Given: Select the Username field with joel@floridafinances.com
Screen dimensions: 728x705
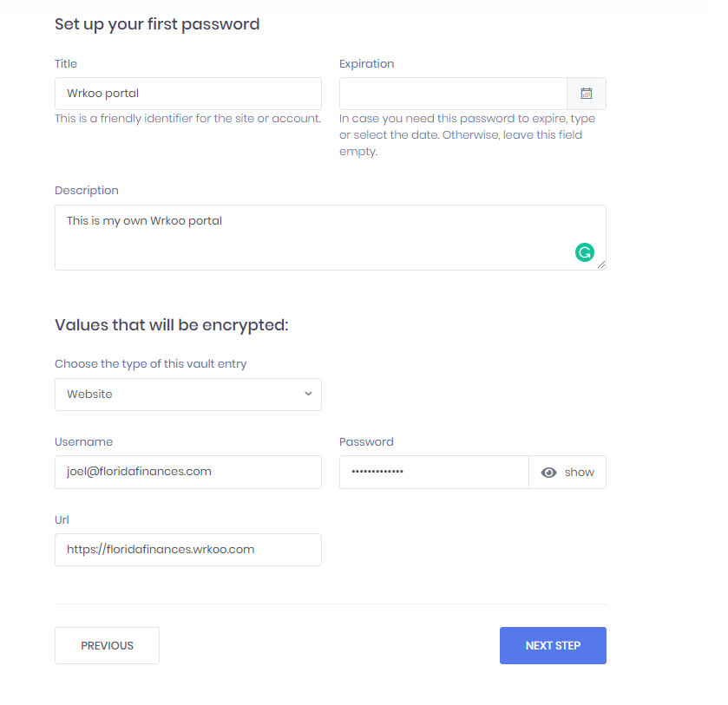Looking at the screenshot, I should click(x=188, y=472).
